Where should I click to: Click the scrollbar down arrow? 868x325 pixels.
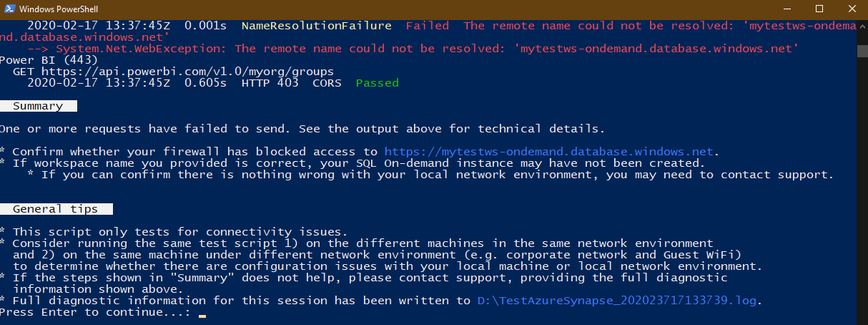coord(862,319)
